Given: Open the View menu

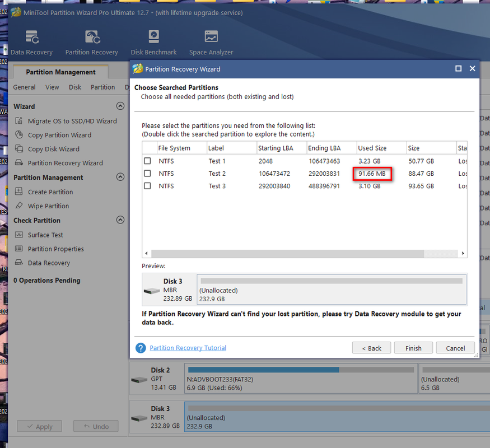Looking at the screenshot, I should click(x=52, y=87).
